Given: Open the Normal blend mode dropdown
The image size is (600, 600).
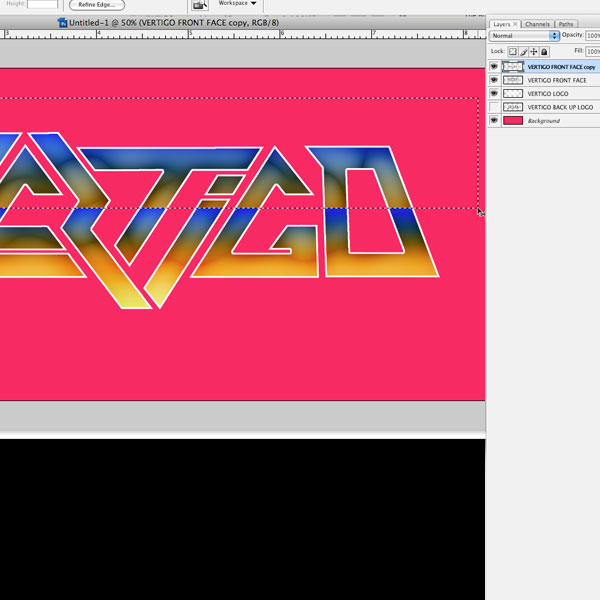Looking at the screenshot, I should [524, 36].
